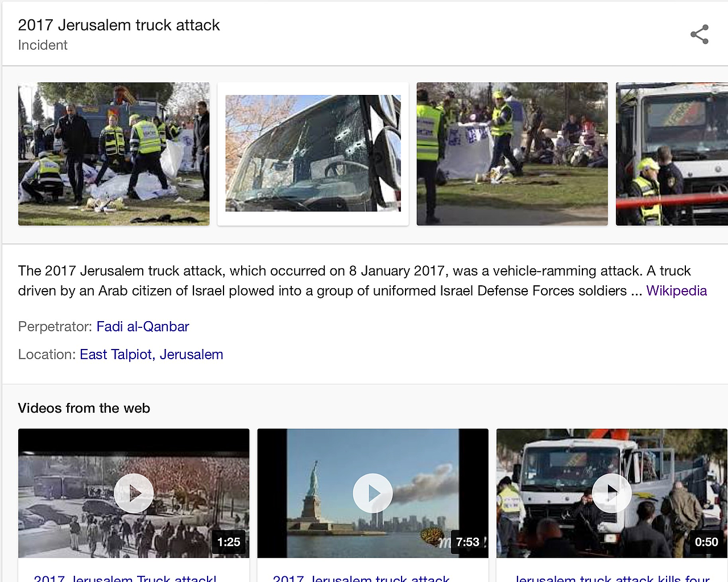Screen dimensions: 728x582
Task: Open the Wikipedia link in description
Action: pyautogui.click(x=676, y=290)
